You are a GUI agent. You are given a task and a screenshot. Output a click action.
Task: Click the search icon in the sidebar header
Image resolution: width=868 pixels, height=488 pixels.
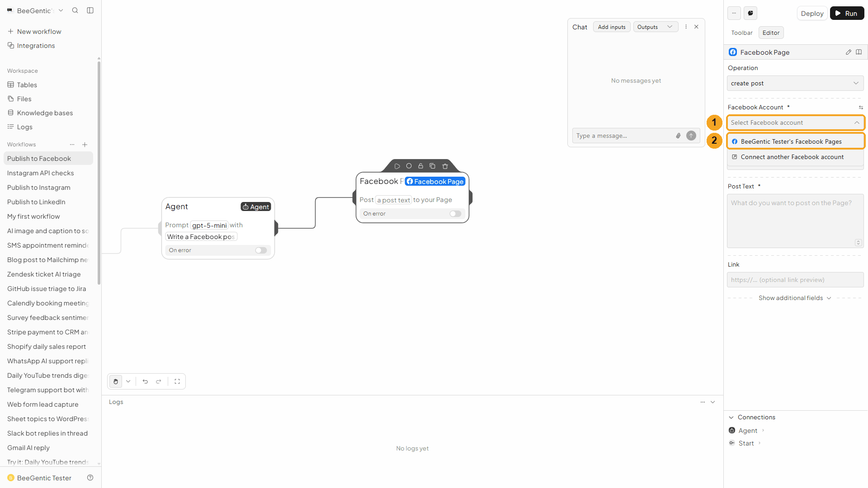[x=75, y=10]
